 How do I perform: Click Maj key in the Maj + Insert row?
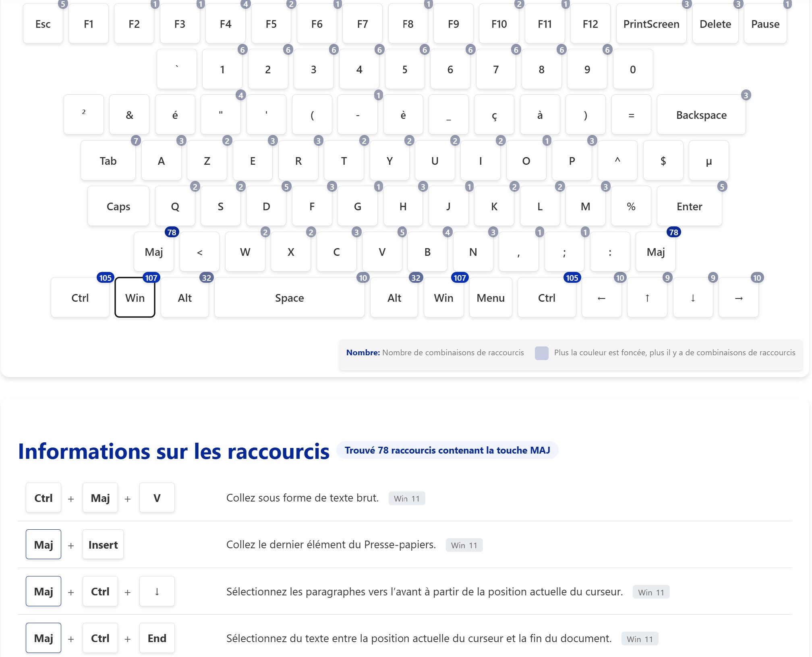43,545
